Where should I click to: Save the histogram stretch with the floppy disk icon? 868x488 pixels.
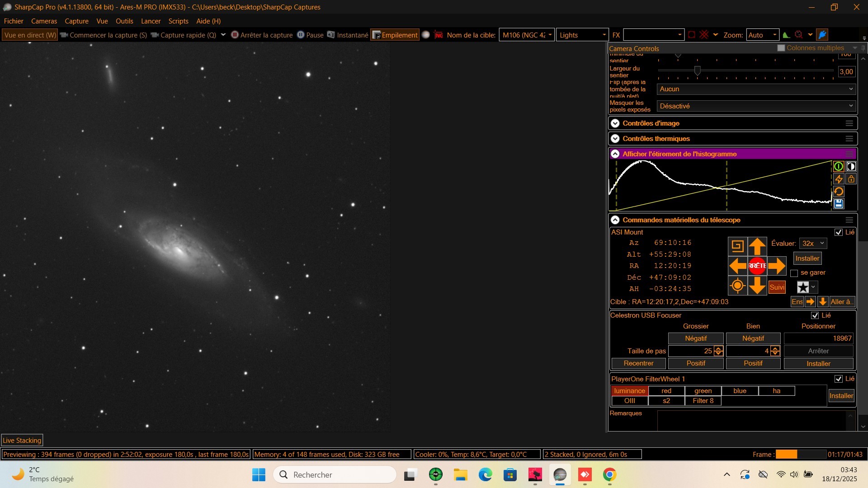[x=838, y=204]
